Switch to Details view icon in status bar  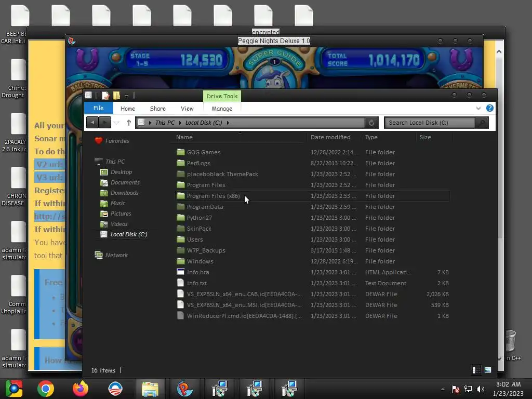pyautogui.click(x=476, y=370)
